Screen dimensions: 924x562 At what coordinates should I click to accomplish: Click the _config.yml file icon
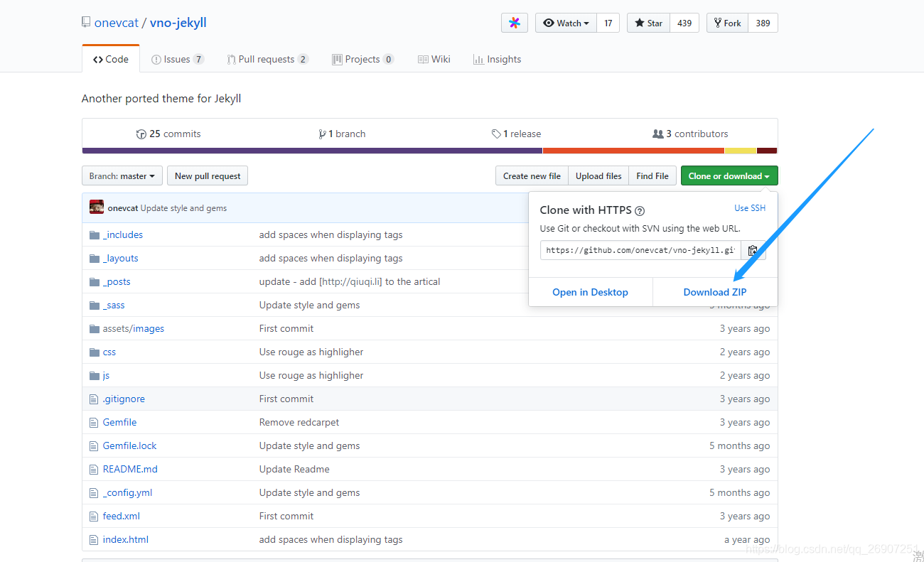pyautogui.click(x=94, y=492)
